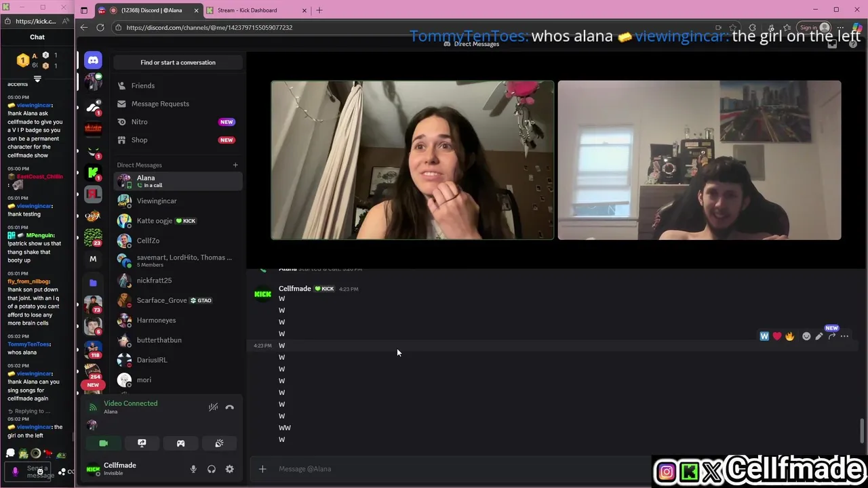Open Scarface_Grove direct message
Screen dimensions: 868x488
[x=178, y=300]
